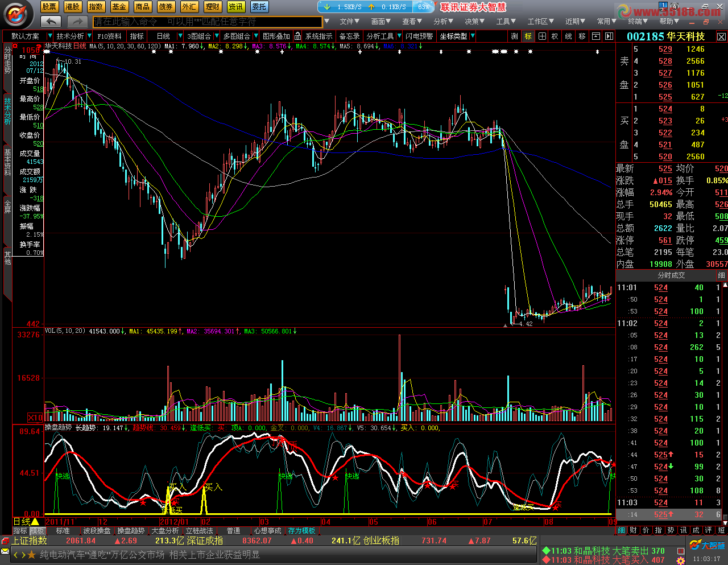Open the 日线 period dropdown arrow
728x565 pixels.
(x=180, y=36)
